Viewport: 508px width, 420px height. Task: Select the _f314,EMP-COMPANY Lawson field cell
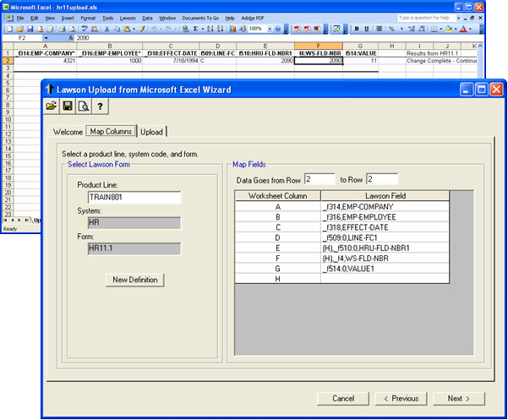(385, 206)
